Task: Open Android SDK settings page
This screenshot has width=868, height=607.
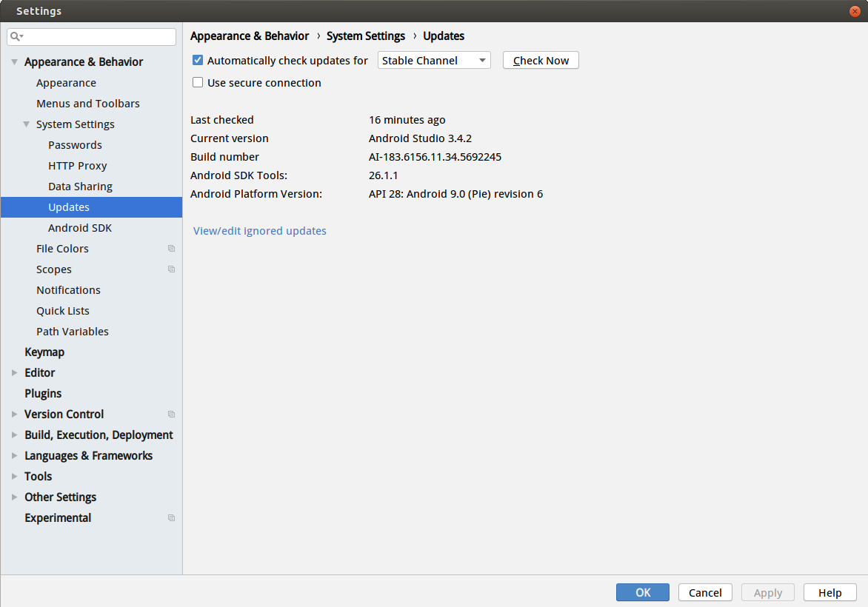Action: click(x=80, y=228)
